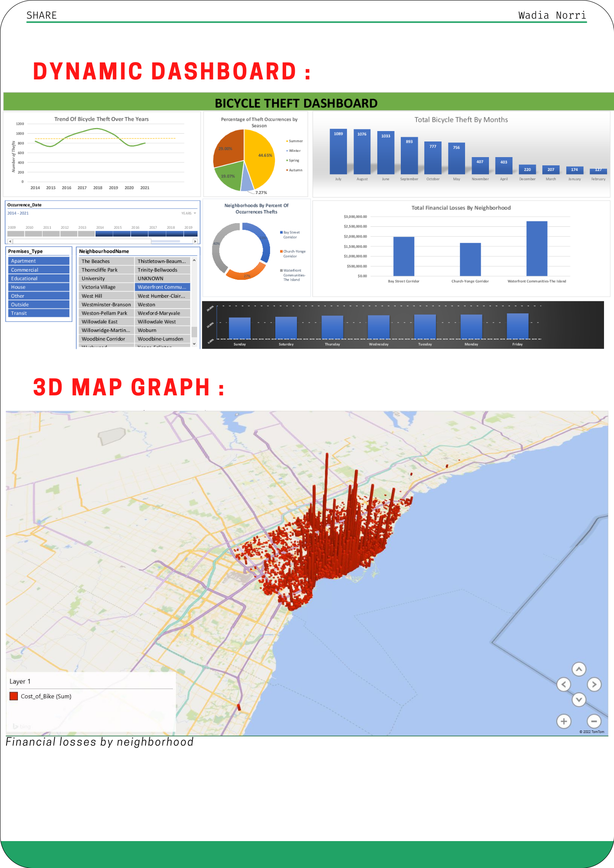The image size is (614, 868).
Task: Select Willowdale East neighbourhood
Action: (106, 322)
